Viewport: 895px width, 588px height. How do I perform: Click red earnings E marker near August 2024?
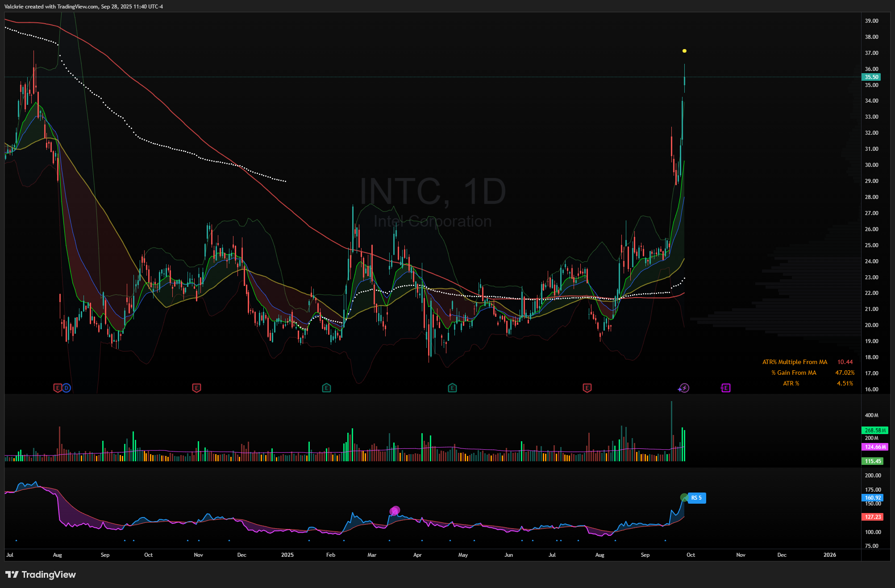click(57, 388)
